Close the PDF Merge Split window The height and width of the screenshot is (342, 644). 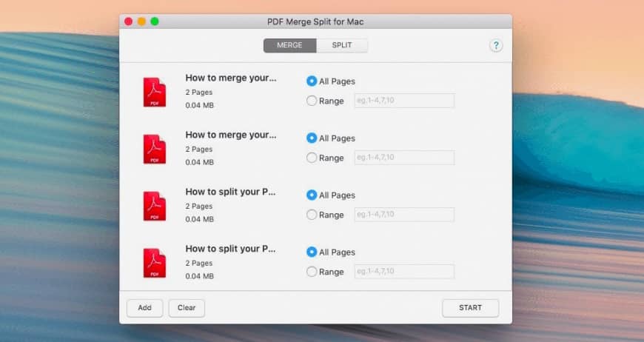coord(129,21)
